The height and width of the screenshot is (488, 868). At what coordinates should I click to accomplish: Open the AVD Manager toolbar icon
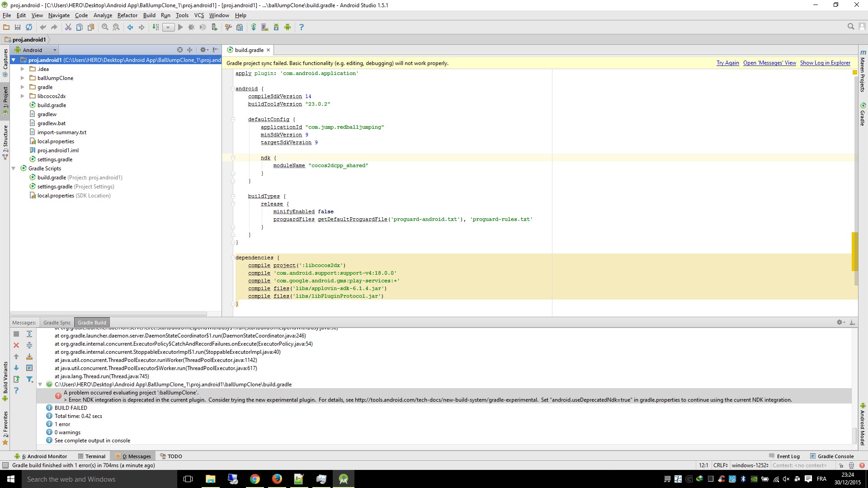264,27
